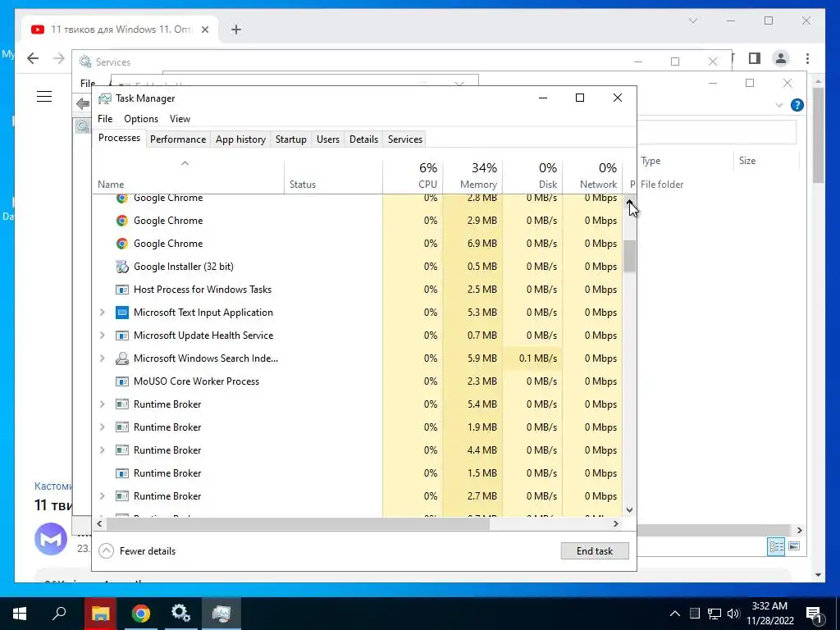Sort by the Memory column header
This screenshot has width=840, height=630.
coord(472,177)
